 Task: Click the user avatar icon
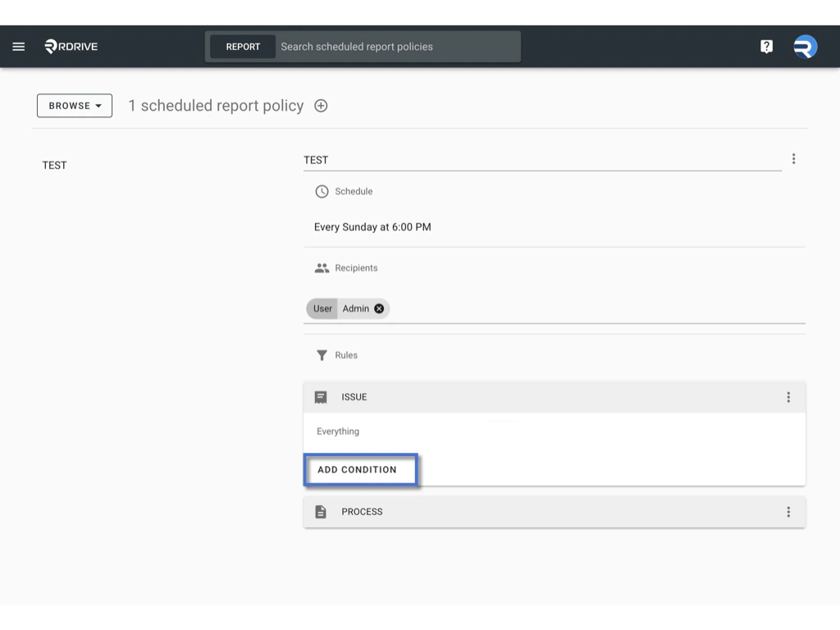[x=805, y=46]
